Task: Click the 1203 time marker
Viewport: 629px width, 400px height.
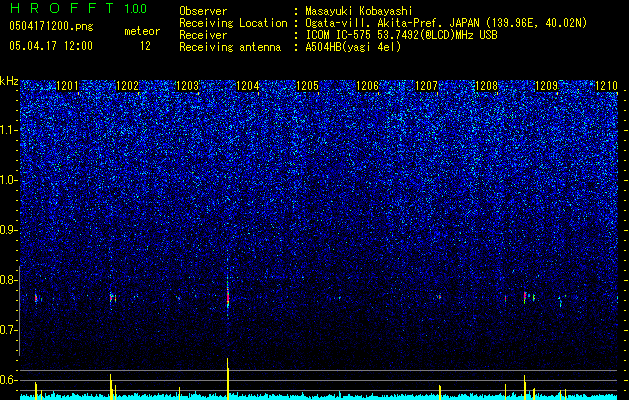Action: coord(187,86)
